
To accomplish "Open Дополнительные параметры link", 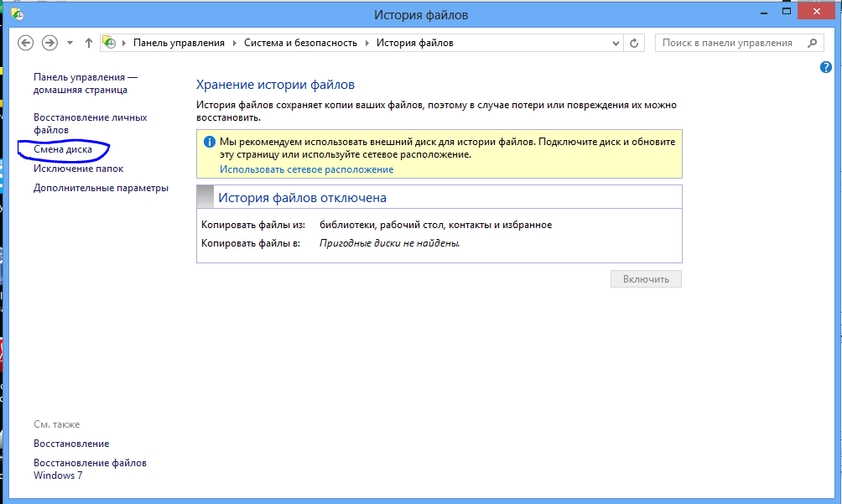I will [x=101, y=188].
